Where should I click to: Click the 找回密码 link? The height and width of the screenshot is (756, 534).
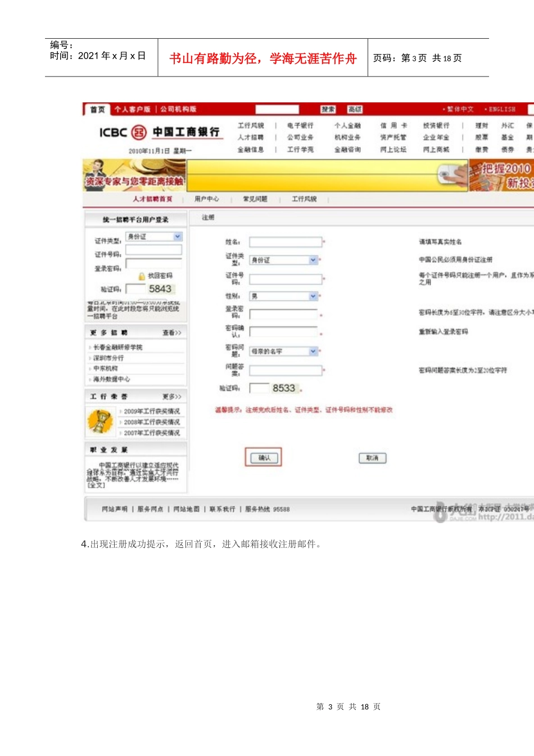click(x=160, y=276)
